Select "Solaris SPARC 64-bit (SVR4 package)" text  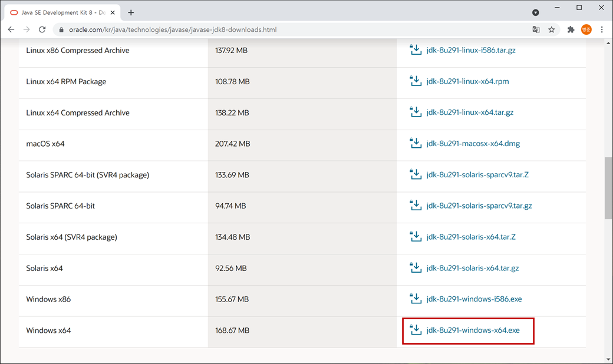88,175
